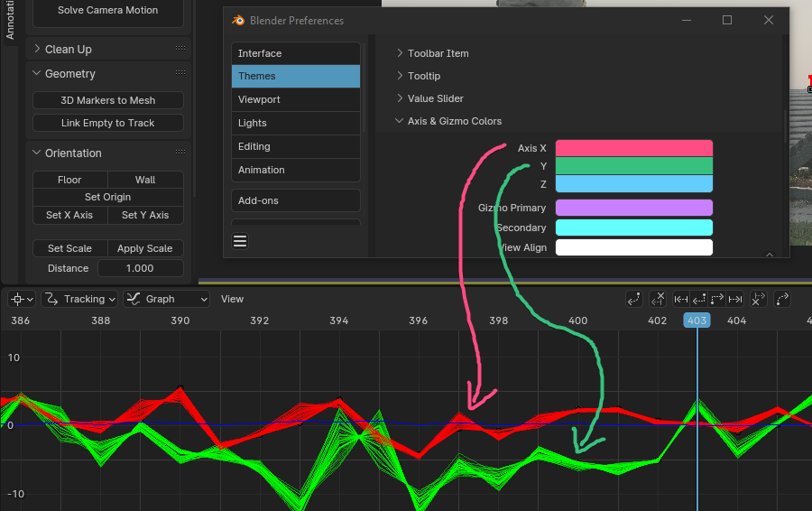Viewport: 812px width, 511px height.
Task: Click the current frame marker 403
Action: (x=697, y=321)
